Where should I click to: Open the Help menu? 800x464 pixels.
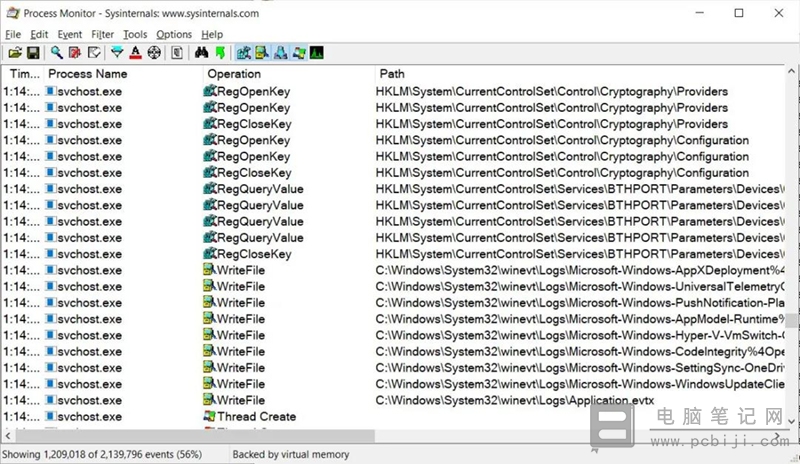click(212, 34)
